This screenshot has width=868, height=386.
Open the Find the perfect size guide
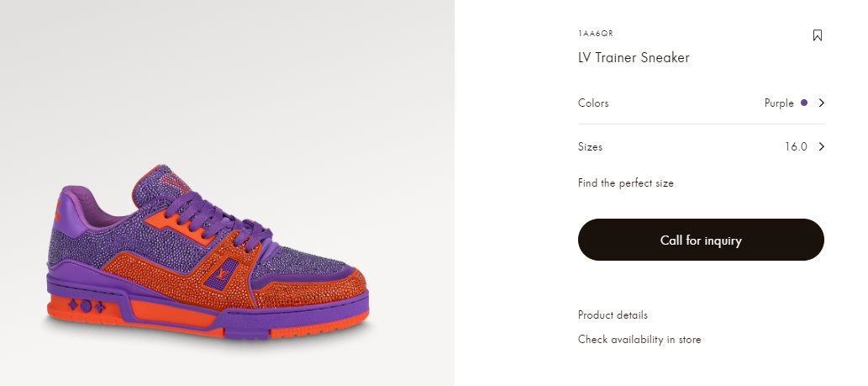pos(626,182)
